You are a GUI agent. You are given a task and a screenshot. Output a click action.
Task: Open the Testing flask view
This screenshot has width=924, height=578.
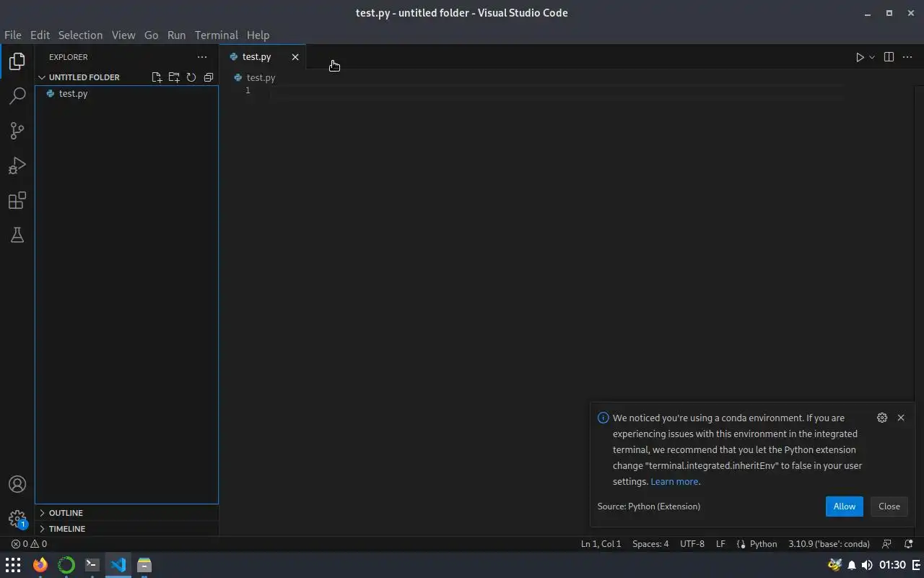point(17,235)
